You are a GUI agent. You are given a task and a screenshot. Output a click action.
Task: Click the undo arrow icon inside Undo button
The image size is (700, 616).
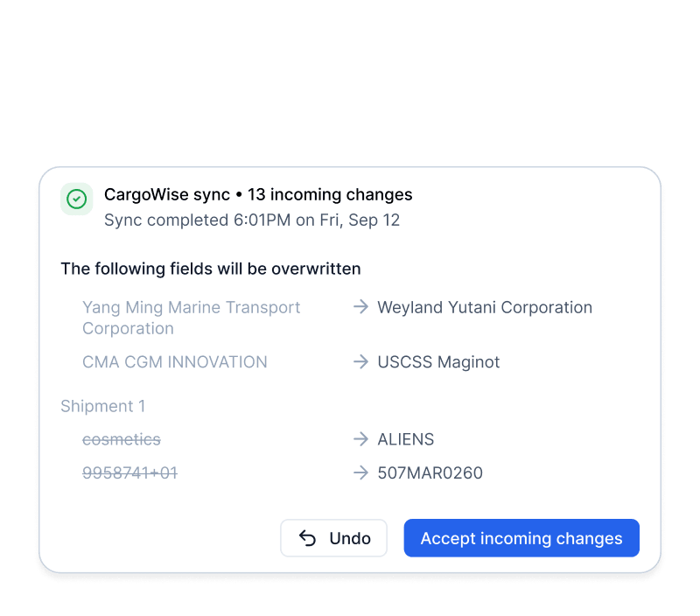tap(306, 538)
